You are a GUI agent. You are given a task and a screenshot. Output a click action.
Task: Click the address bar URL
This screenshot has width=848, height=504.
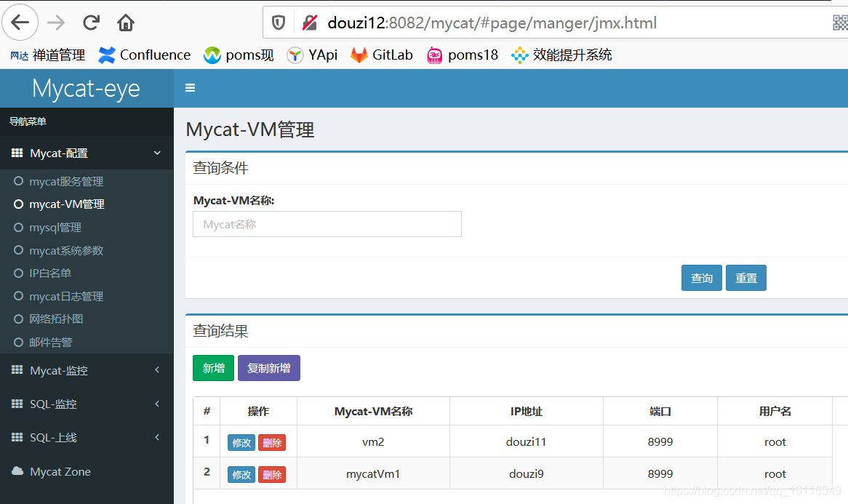point(492,23)
